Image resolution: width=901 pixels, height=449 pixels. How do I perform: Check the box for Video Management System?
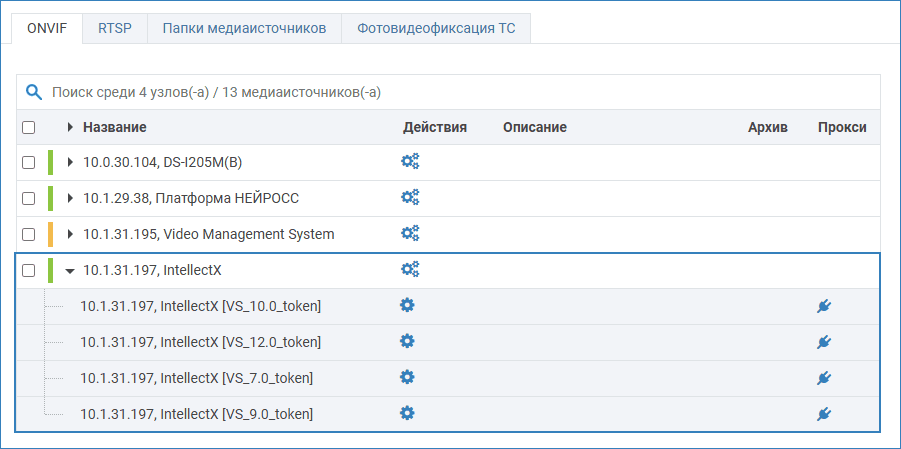coord(29,234)
